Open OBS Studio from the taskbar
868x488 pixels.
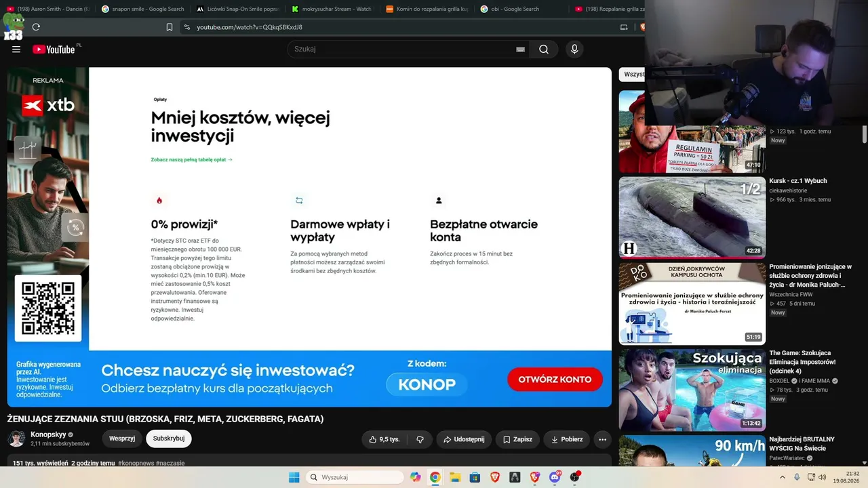coord(575,477)
